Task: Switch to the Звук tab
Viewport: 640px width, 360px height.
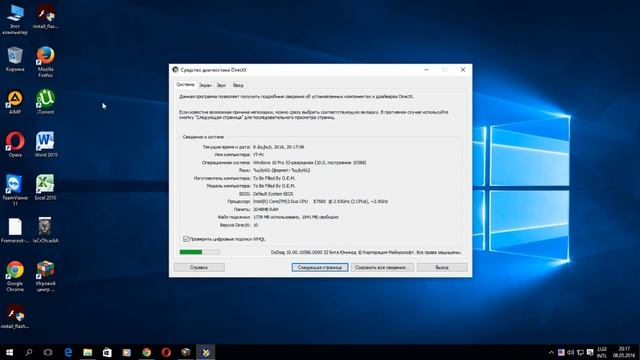Action: 221,85
